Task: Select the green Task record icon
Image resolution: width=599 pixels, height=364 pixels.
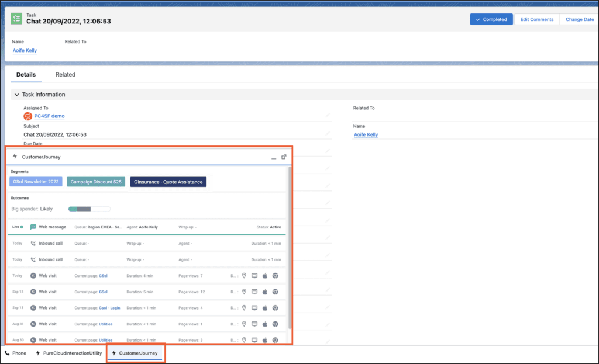Action: pyautogui.click(x=17, y=19)
